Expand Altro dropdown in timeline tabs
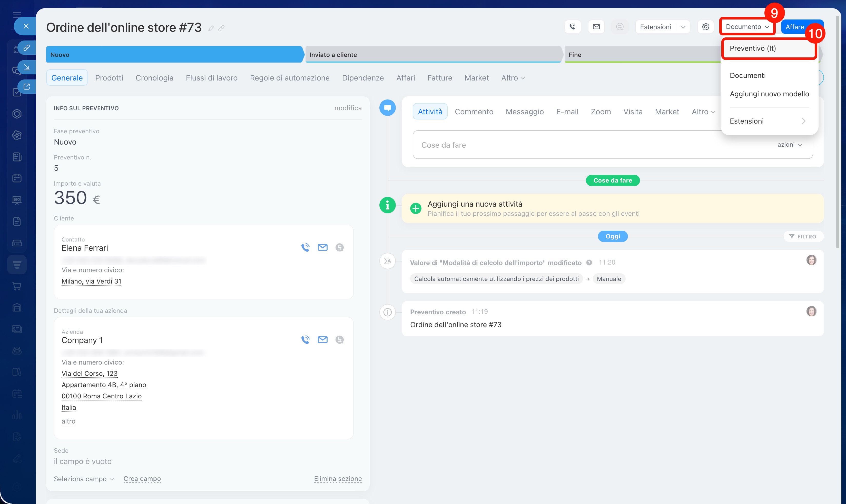The height and width of the screenshot is (504, 846). pyautogui.click(x=703, y=112)
